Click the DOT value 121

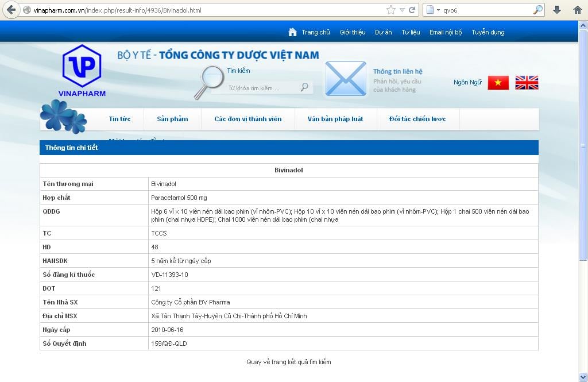click(156, 288)
